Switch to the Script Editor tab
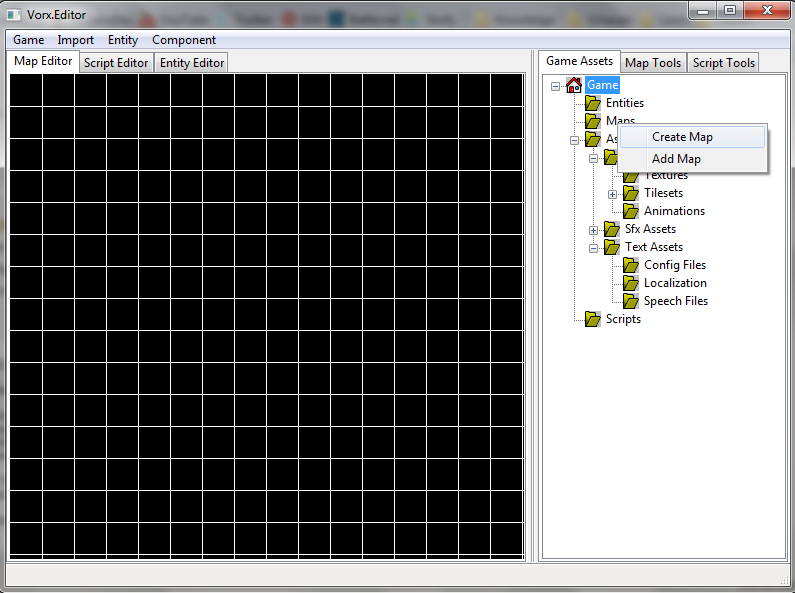 point(116,63)
